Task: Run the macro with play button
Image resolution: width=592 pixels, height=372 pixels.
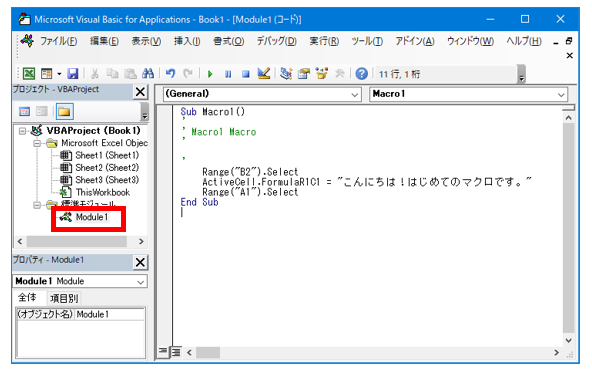Action: coord(210,74)
